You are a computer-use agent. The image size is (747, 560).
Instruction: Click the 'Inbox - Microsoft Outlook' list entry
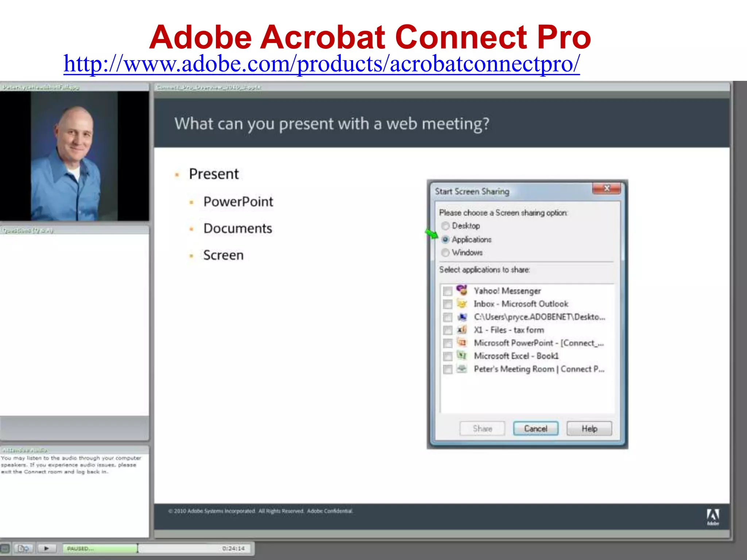tap(521, 304)
